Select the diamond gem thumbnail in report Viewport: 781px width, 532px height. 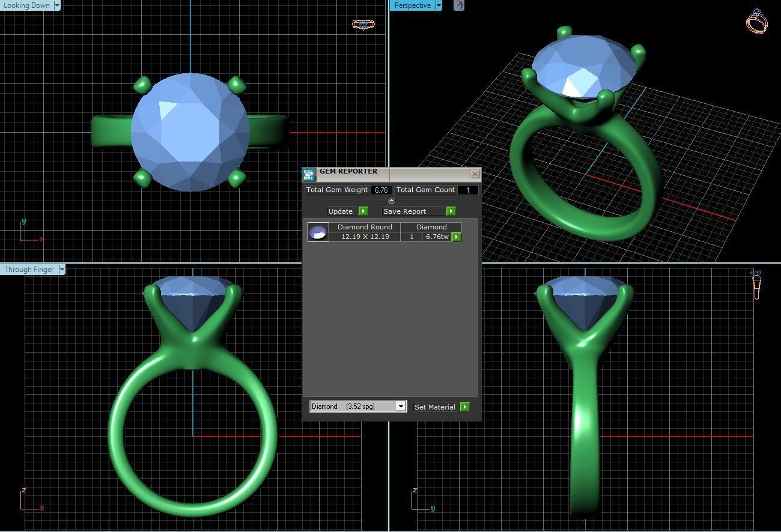(x=318, y=232)
